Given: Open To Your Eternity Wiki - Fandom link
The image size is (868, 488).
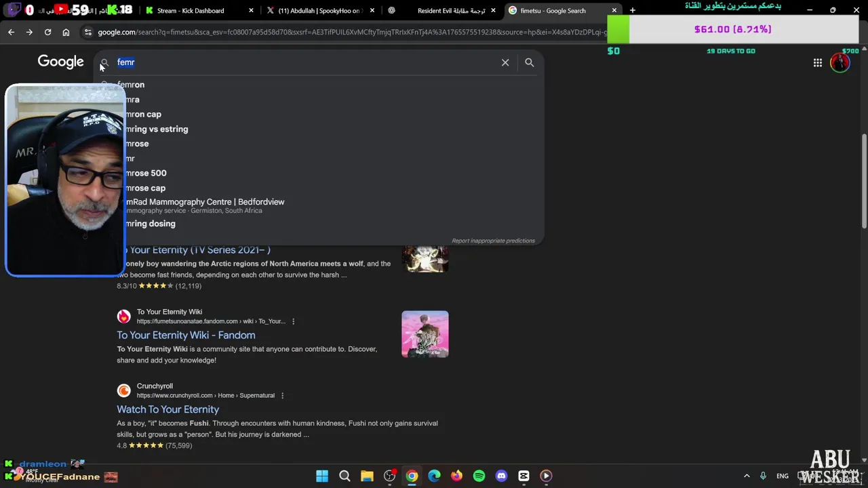Looking at the screenshot, I should [186, 335].
